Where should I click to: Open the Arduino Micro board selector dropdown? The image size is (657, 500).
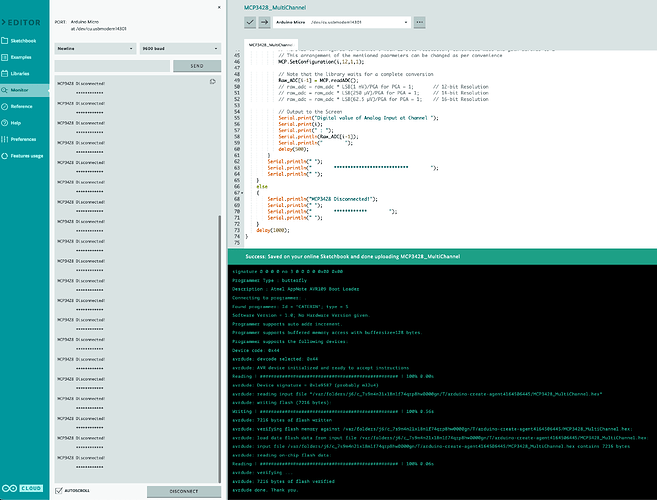tap(342, 22)
